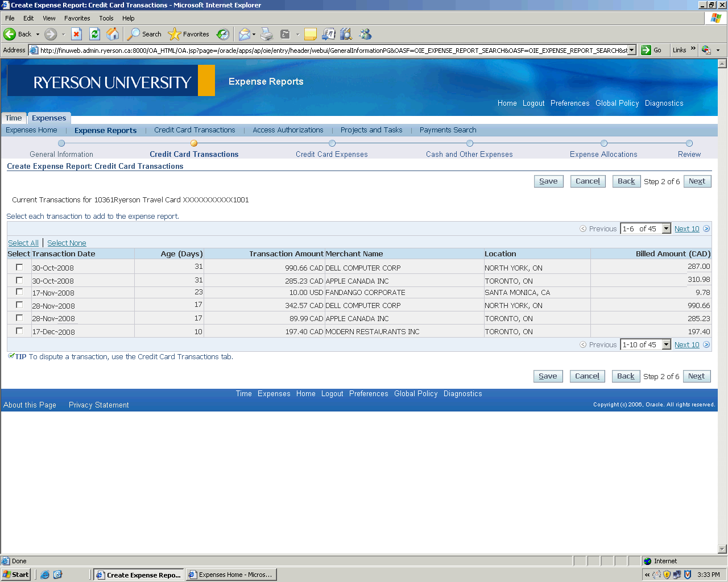Screen dimensions: 728x582
Task: Open the Tools menu
Action: coord(106,18)
